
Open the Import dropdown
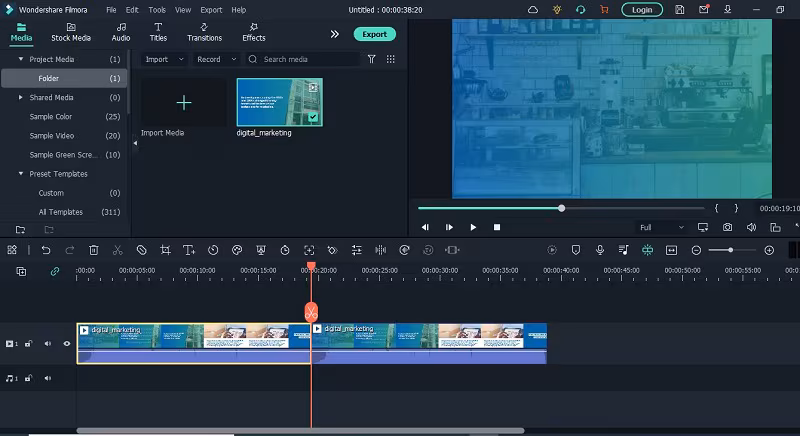tap(164, 59)
